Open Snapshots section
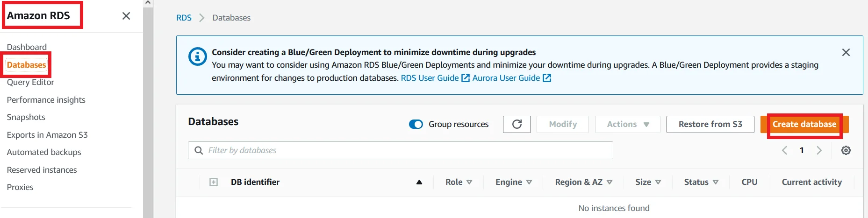The width and height of the screenshot is (868, 218). pos(26,117)
